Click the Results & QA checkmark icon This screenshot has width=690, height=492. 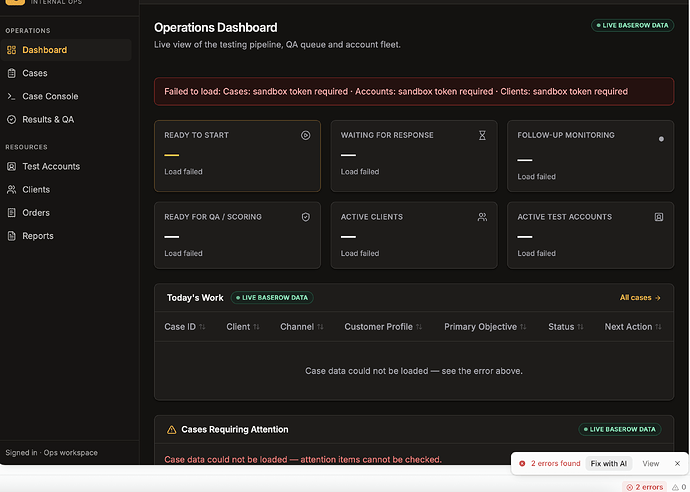11,120
